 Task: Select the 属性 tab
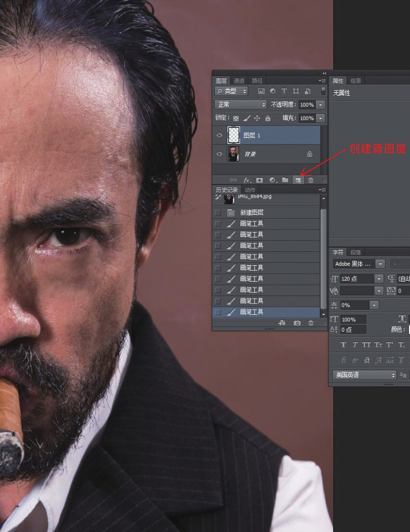[338, 80]
